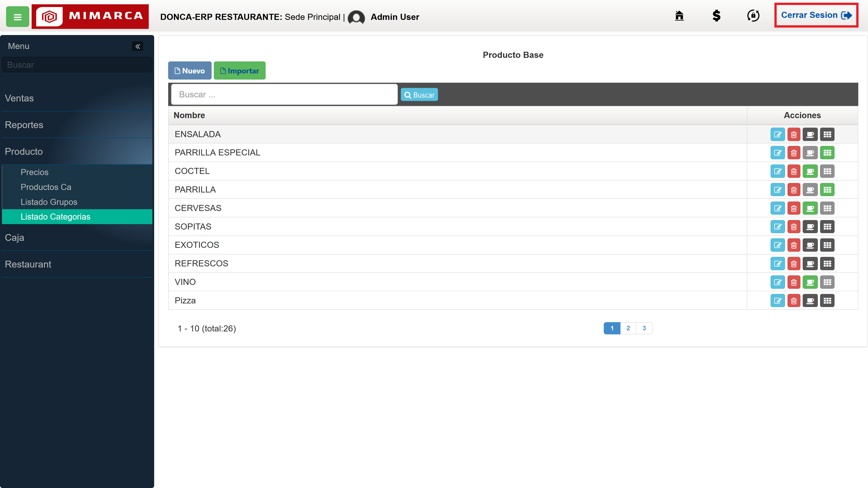Toggle the grid icon for ENSALADA
The height and width of the screenshot is (488, 868).
(827, 134)
